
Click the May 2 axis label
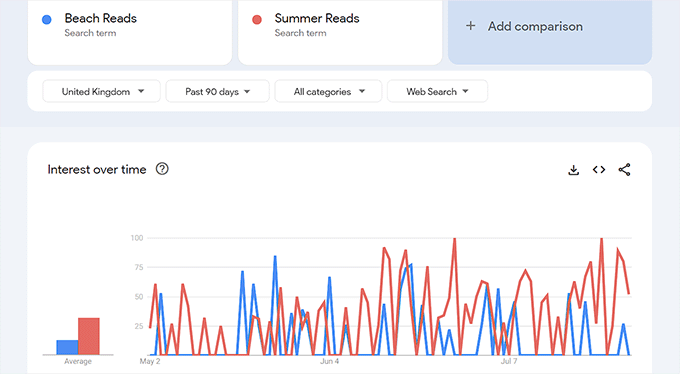point(150,361)
